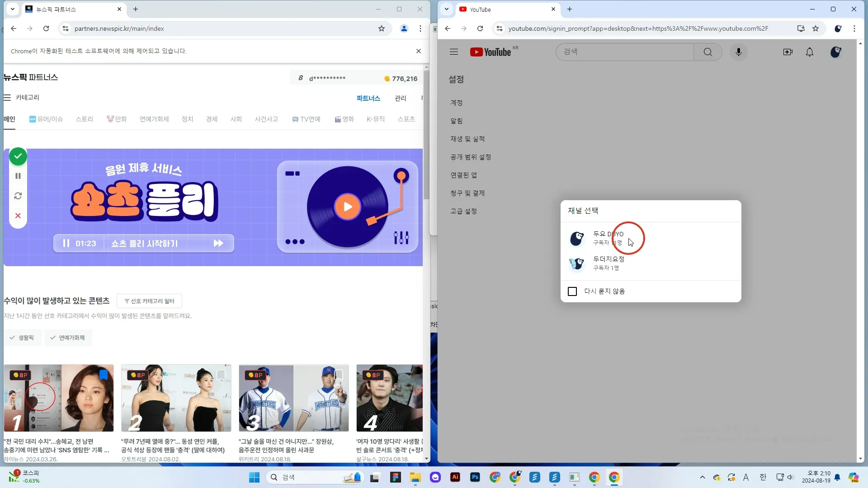Open '공개 범위 설정' section
868x488 pixels.
pyautogui.click(x=471, y=157)
